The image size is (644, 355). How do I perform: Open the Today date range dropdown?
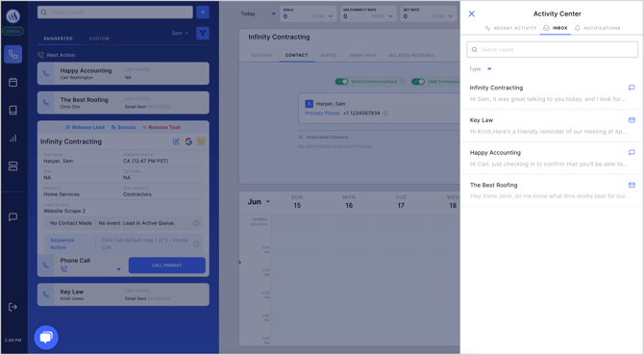(x=258, y=13)
